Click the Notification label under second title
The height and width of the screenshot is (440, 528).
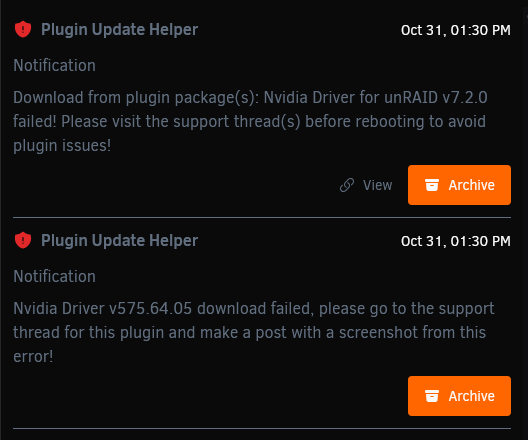coord(55,276)
